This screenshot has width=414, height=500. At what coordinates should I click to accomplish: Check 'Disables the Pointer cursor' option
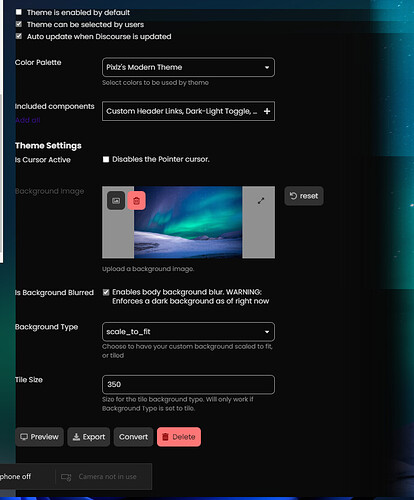(106, 159)
